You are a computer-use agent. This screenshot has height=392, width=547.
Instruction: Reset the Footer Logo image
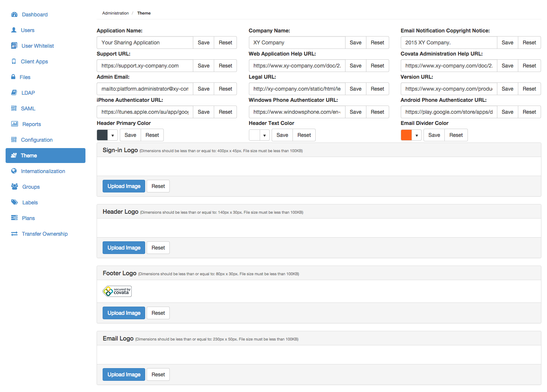158,313
